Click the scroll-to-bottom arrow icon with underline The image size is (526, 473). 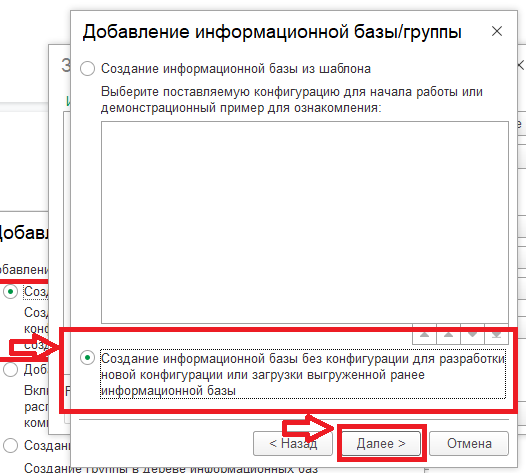[496, 334]
